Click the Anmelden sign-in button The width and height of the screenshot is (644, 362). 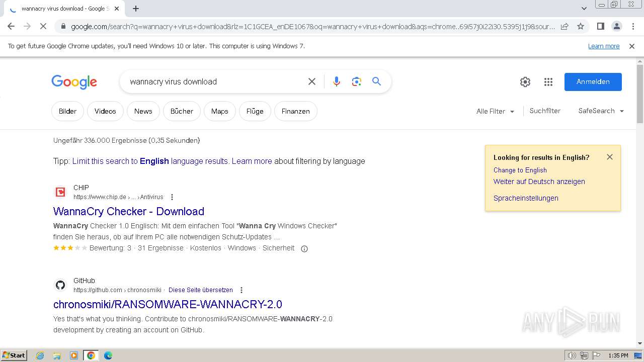tap(593, 82)
